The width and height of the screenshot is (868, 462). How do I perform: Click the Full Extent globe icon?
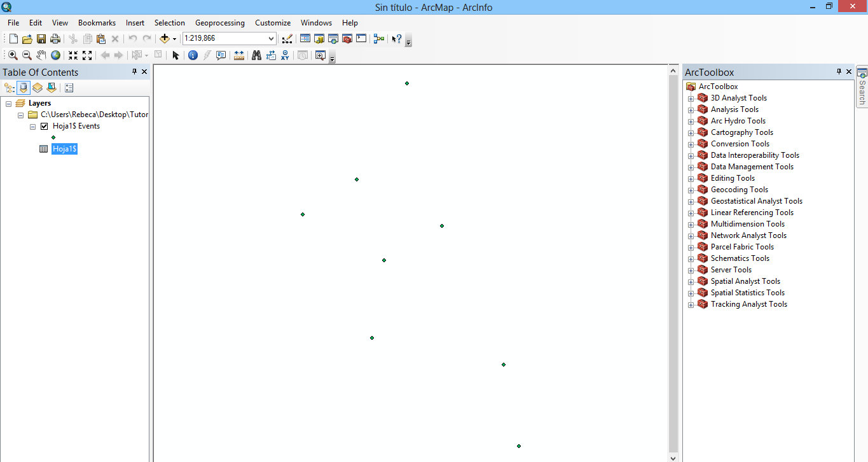click(56, 55)
